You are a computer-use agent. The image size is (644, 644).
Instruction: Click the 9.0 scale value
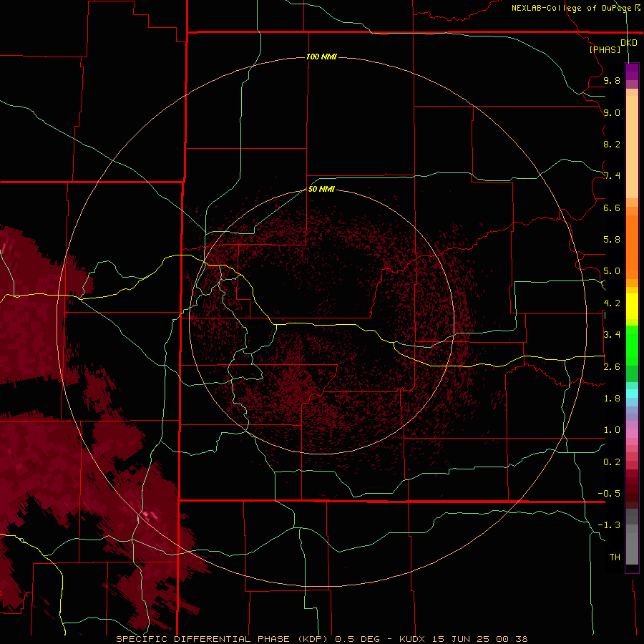[x=612, y=112]
